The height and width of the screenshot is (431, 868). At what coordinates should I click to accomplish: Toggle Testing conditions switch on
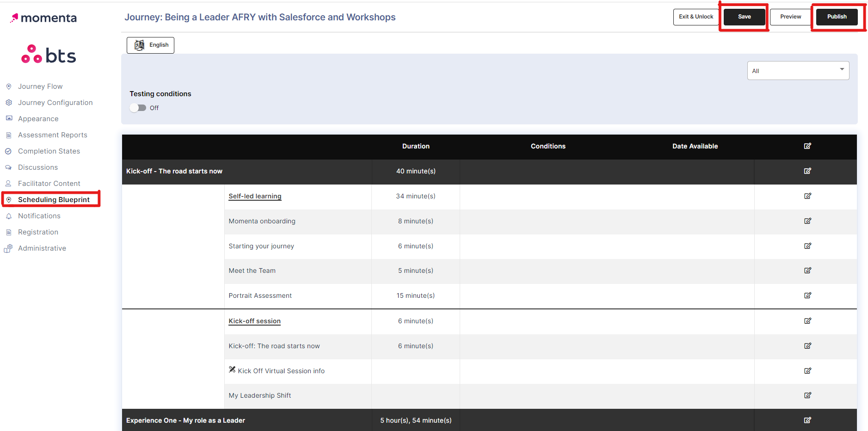point(138,108)
